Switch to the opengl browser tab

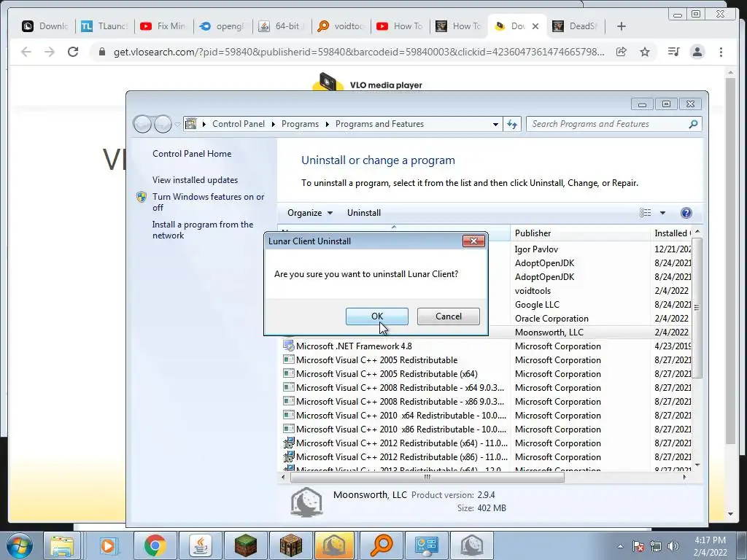[223, 26]
